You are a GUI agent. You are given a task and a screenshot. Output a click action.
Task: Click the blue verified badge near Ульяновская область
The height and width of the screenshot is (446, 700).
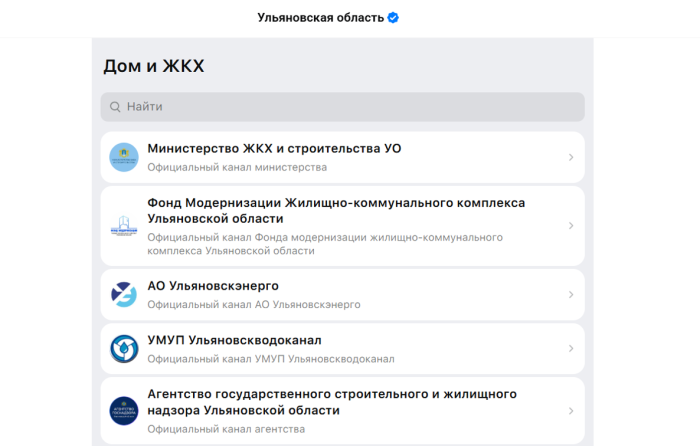coord(393,17)
